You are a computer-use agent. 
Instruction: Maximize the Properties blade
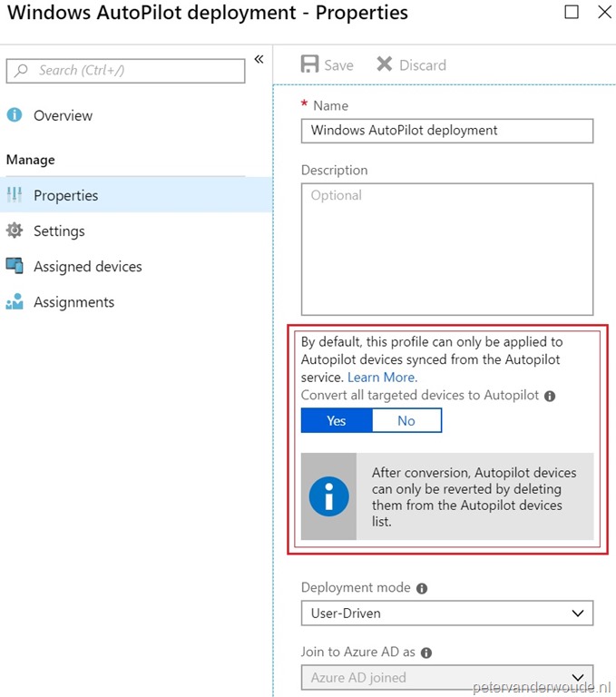[x=572, y=12]
